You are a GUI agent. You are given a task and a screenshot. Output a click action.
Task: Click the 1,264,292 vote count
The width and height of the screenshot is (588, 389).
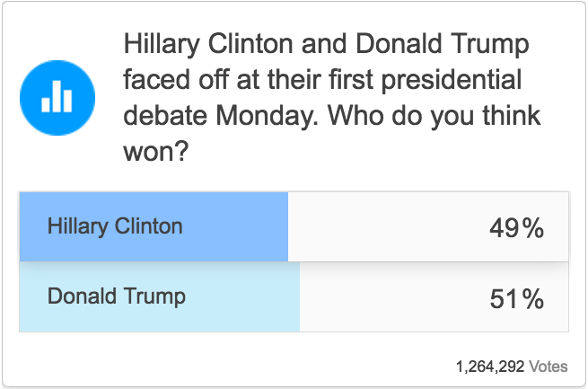point(490,367)
